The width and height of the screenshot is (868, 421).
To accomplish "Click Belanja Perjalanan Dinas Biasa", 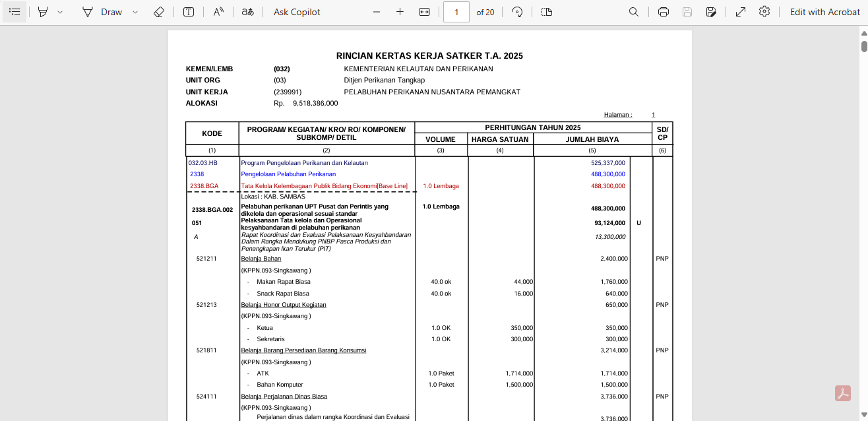I will [284, 397].
